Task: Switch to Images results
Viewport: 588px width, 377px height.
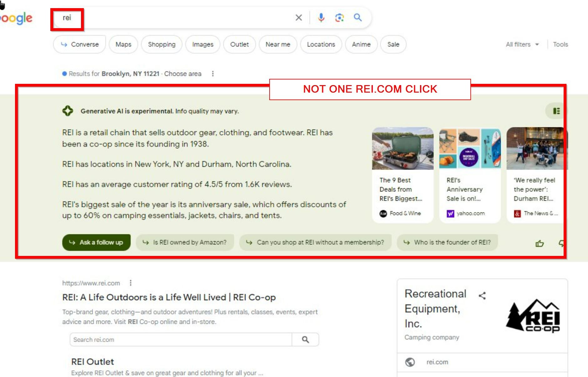Action: pyautogui.click(x=203, y=44)
